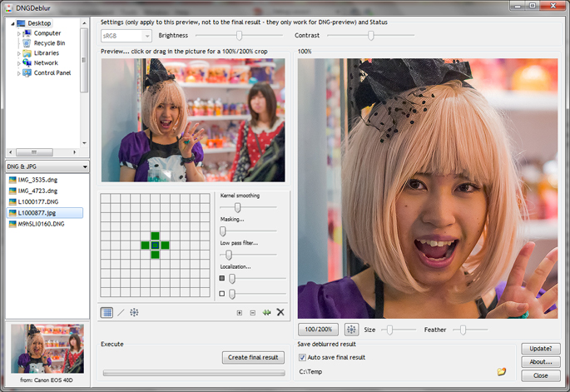The height and width of the screenshot is (392, 570).
Task: Click the white-square Localization slider handle
Action: tap(232, 294)
